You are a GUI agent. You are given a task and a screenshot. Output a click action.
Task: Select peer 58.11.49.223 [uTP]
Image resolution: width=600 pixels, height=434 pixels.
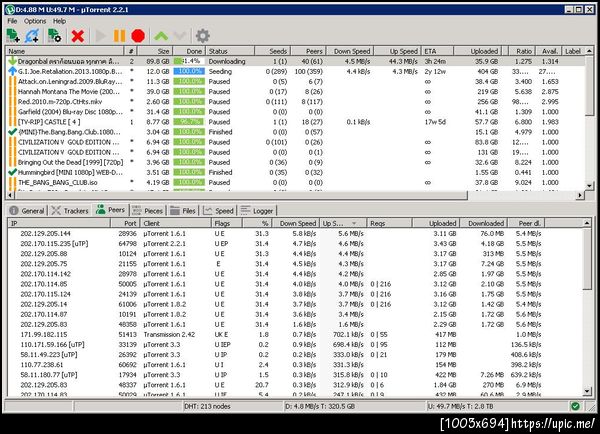coord(295,355)
